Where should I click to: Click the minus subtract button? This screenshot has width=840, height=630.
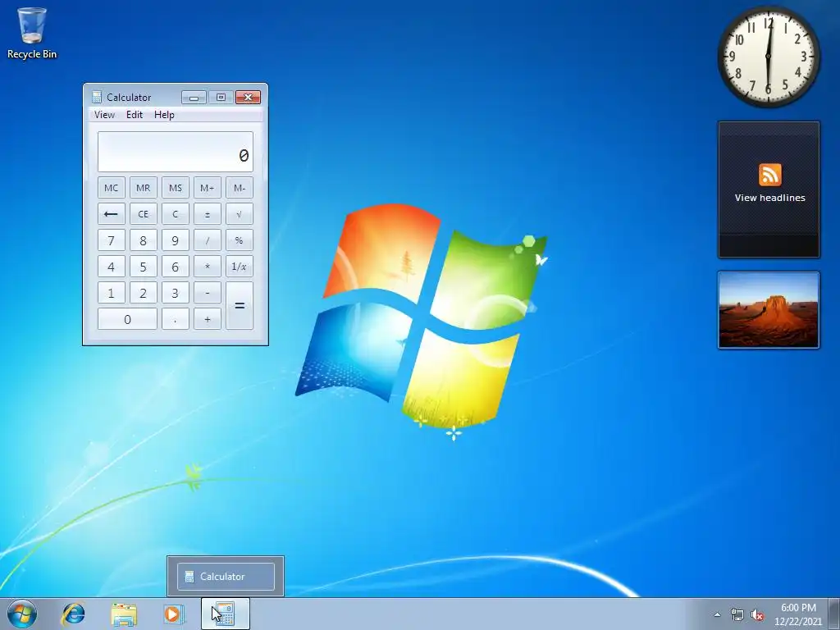208,293
